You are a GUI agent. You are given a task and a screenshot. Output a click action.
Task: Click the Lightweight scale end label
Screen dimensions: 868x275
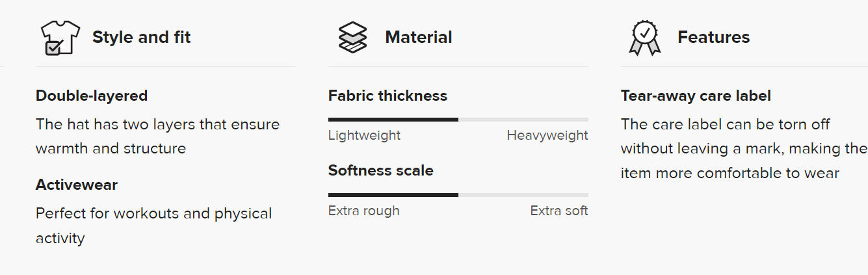pyautogui.click(x=364, y=135)
